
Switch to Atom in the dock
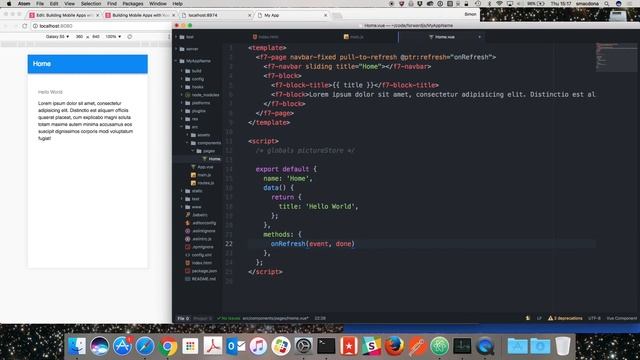point(440,346)
